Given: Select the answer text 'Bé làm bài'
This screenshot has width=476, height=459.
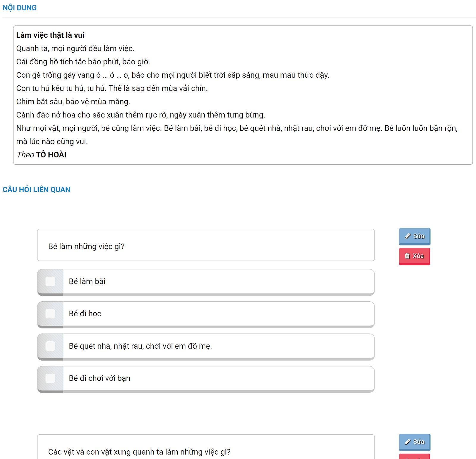Looking at the screenshot, I should [x=87, y=281].
